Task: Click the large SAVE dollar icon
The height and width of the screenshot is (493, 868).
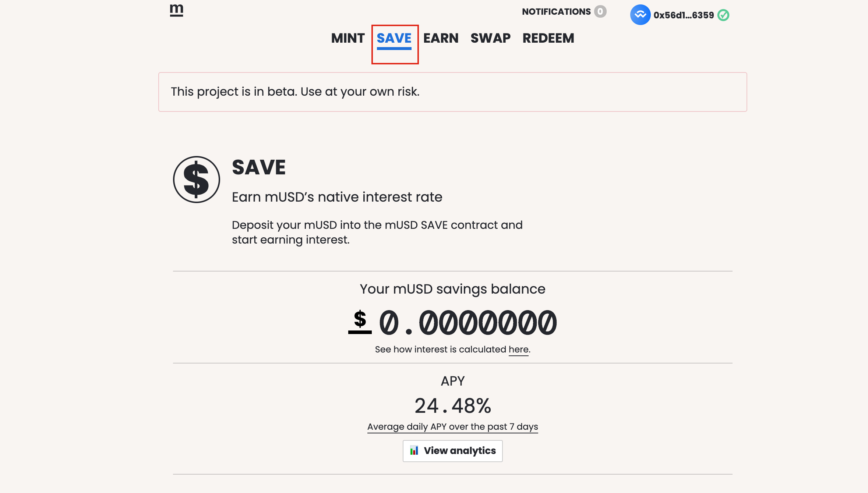Action: pyautogui.click(x=197, y=180)
